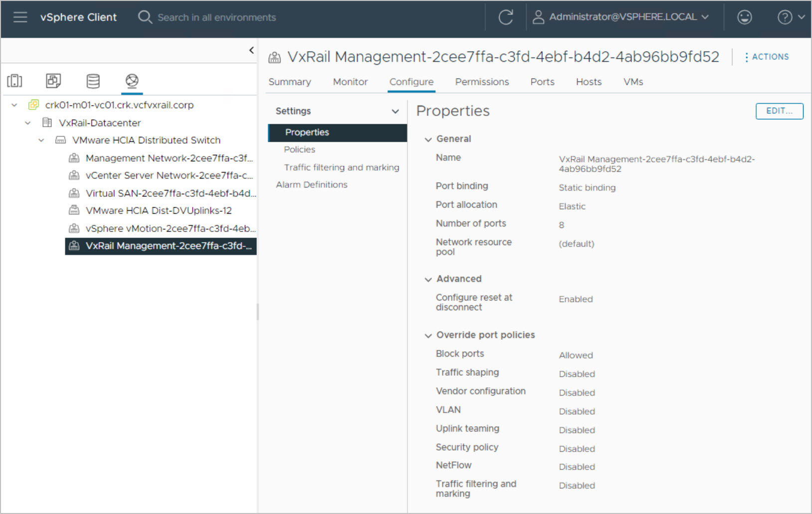Screen dimensions: 812x514
Task: Click the EDIT button for Properties
Action: [779, 111]
